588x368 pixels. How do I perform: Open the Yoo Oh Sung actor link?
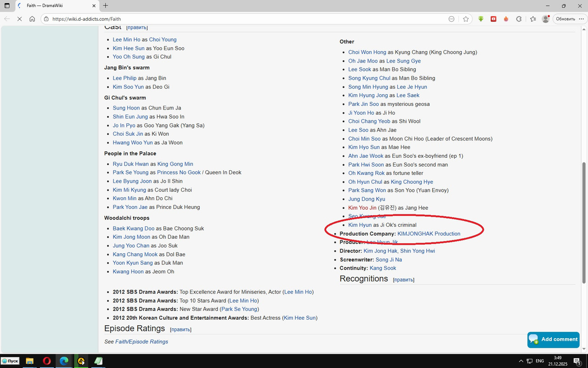coord(129,57)
